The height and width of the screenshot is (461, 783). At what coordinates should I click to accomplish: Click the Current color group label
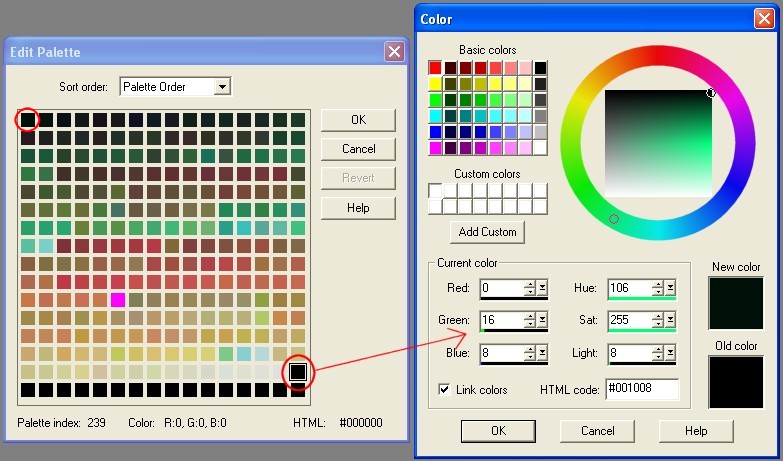point(467,263)
